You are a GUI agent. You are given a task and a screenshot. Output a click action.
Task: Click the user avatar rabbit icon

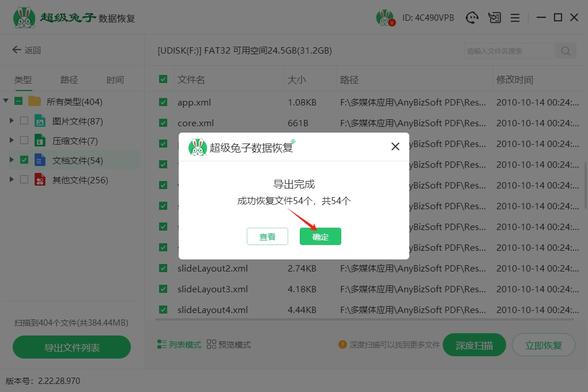click(x=385, y=18)
